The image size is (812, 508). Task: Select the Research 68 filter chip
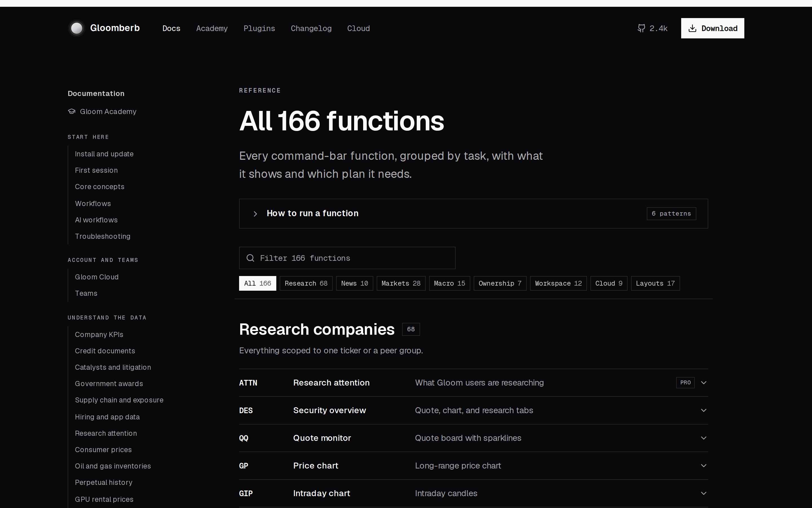(x=306, y=283)
